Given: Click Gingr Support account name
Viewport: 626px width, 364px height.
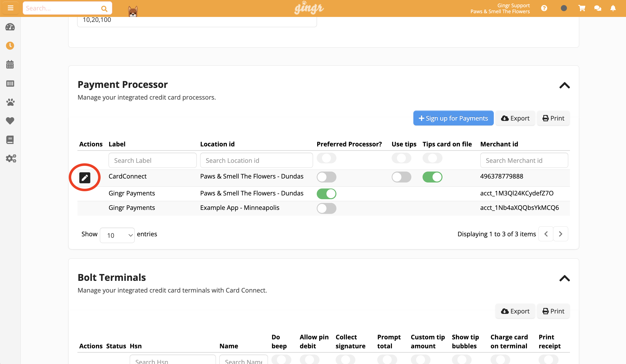Looking at the screenshot, I should click(x=513, y=5).
